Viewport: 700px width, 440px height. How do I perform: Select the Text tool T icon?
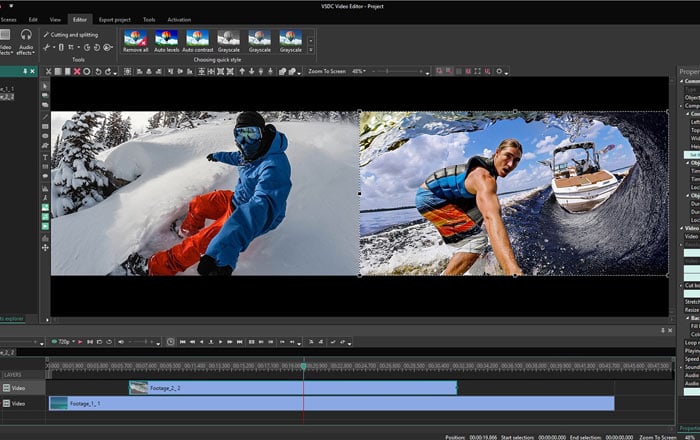tap(45, 157)
